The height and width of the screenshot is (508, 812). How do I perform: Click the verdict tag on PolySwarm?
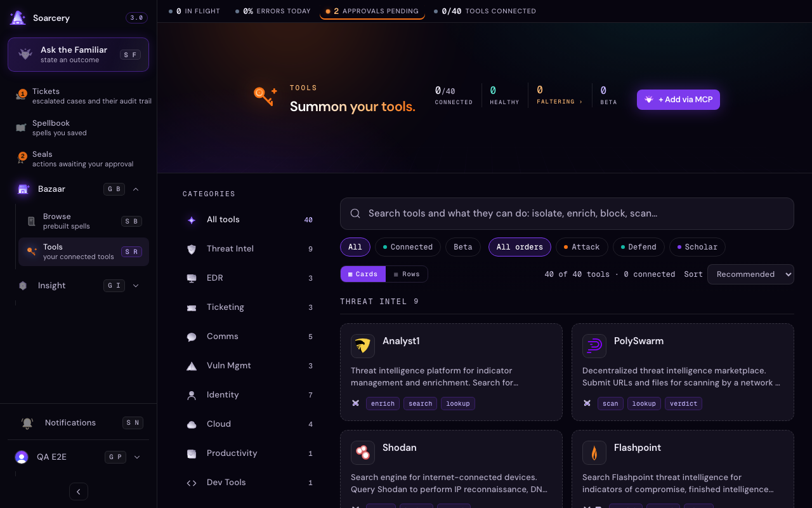click(x=684, y=403)
